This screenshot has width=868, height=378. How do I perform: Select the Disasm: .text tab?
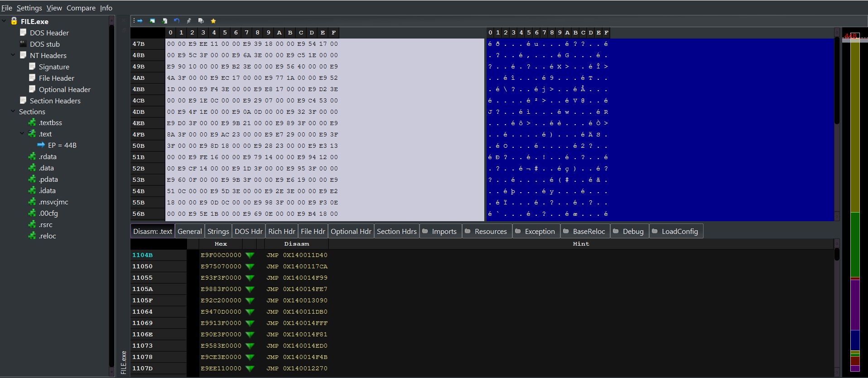(x=153, y=231)
